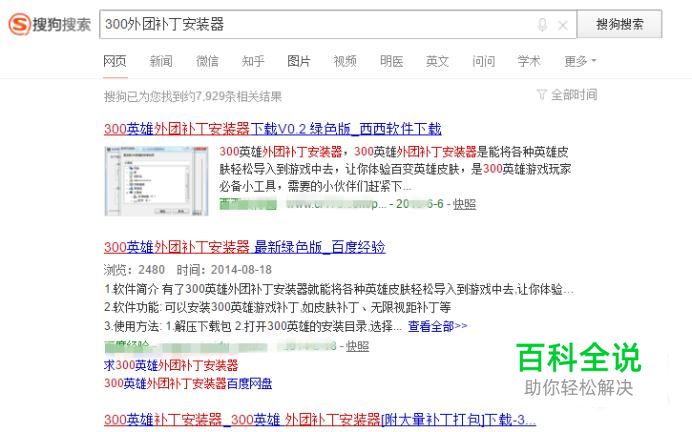Open 快照 for the 西西软件下载 result

pos(464,204)
